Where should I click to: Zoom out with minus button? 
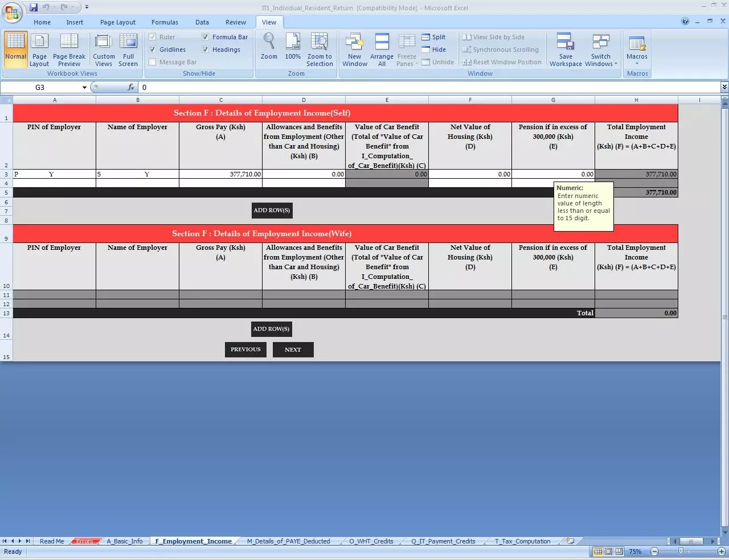coord(654,551)
